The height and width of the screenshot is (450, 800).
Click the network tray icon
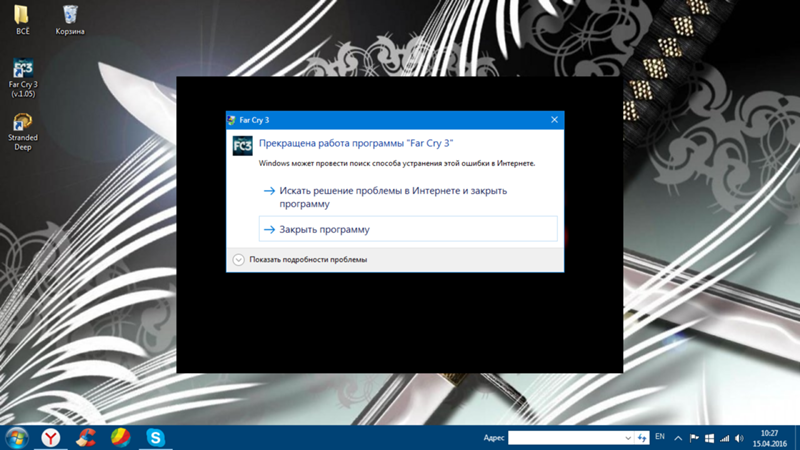coord(724,438)
